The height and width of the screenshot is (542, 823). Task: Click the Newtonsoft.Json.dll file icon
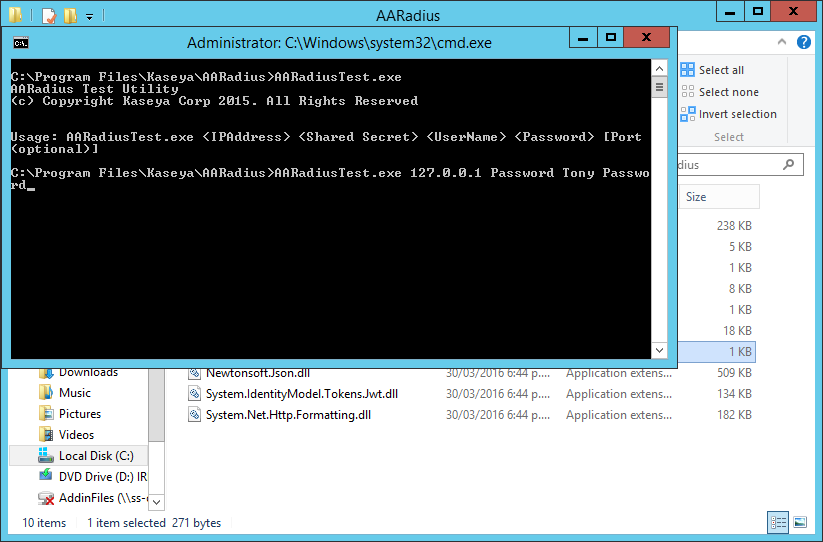point(195,373)
